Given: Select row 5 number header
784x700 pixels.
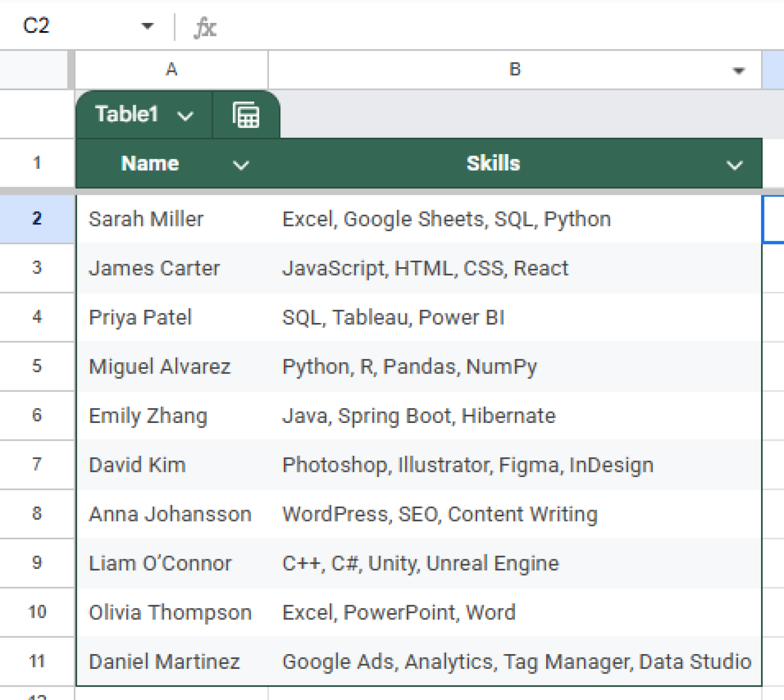Looking at the screenshot, I should [37, 366].
